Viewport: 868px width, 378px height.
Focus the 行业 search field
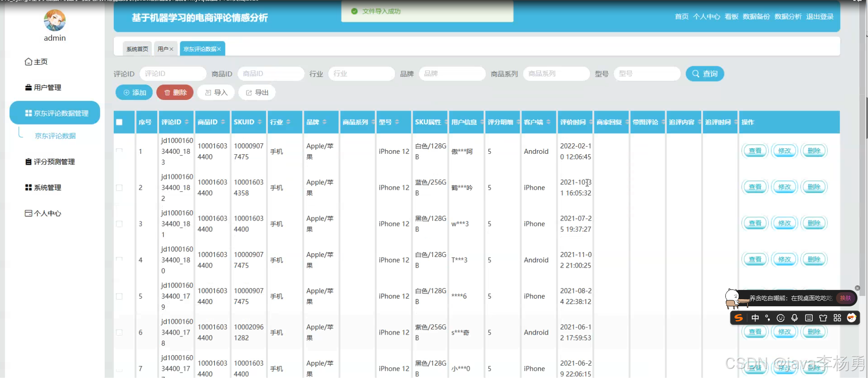(361, 73)
